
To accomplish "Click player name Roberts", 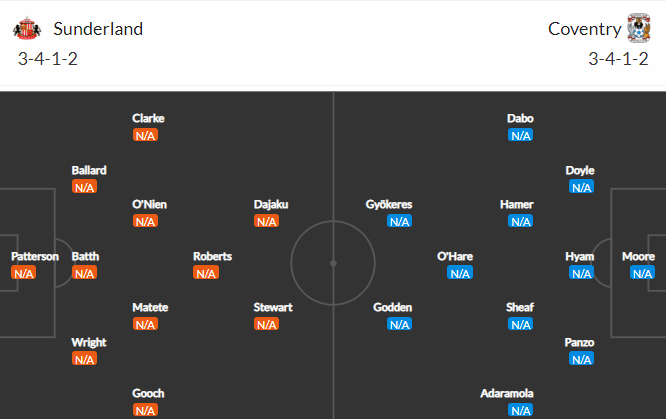I will click(x=212, y=257).
